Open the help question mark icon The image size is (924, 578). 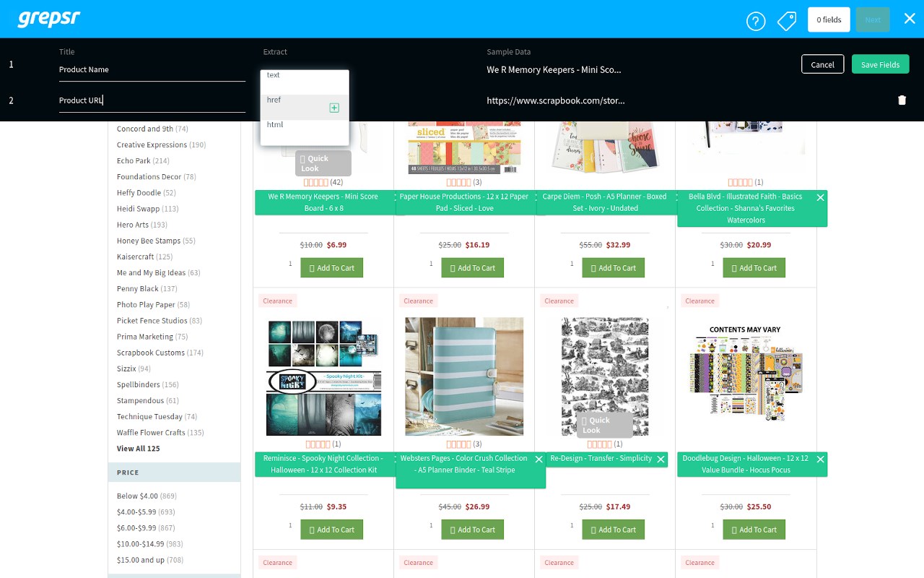pyautogui.click(x=756, y=21)
